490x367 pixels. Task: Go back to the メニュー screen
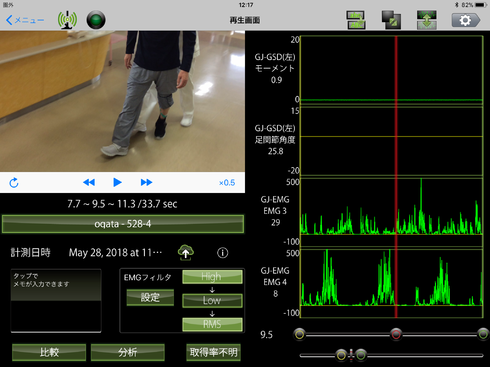click(25, 20)
